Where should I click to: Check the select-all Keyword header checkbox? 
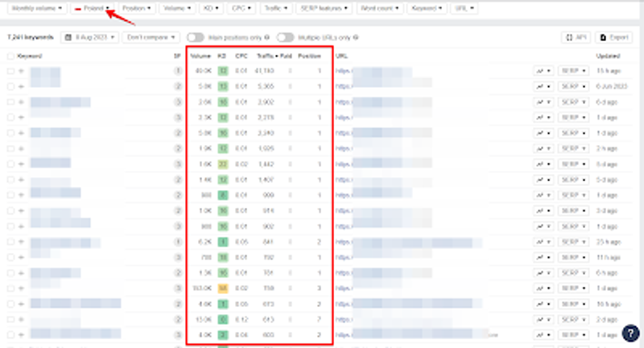click(x=10, y=56)
